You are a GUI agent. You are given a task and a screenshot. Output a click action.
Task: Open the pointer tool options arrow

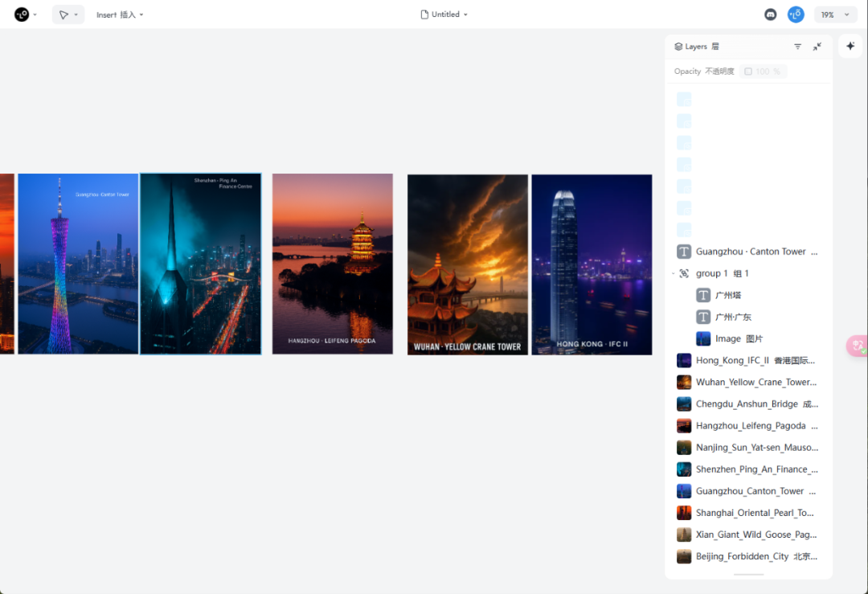click(76, 15)
